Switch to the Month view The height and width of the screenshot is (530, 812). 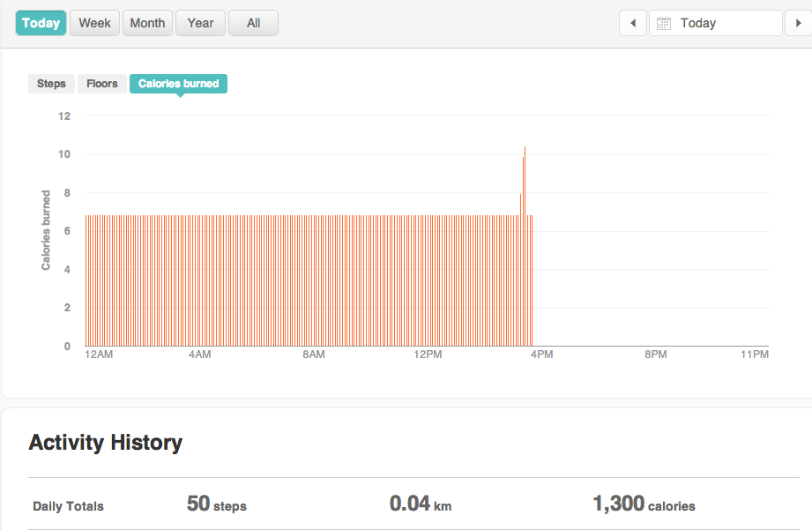tap(147, 23)
